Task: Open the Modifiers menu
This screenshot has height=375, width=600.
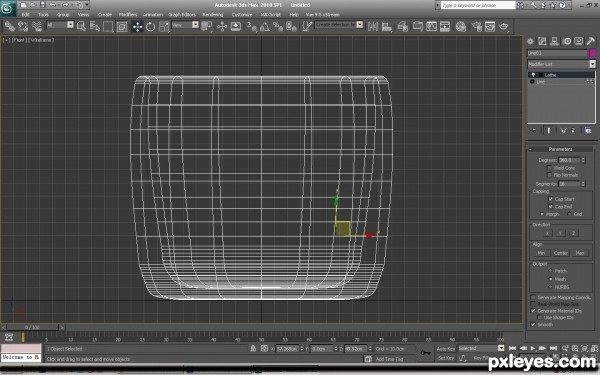Action: (x=128, y=15)
